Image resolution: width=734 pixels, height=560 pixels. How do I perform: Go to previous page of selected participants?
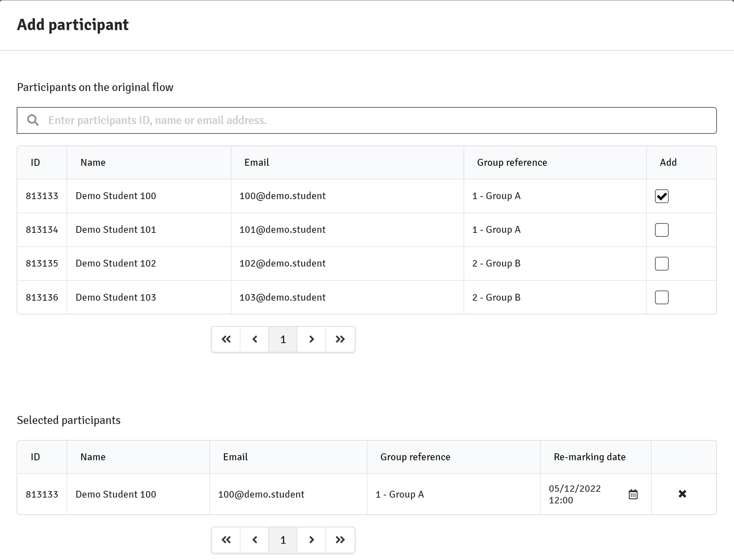(x=255, y=540)
